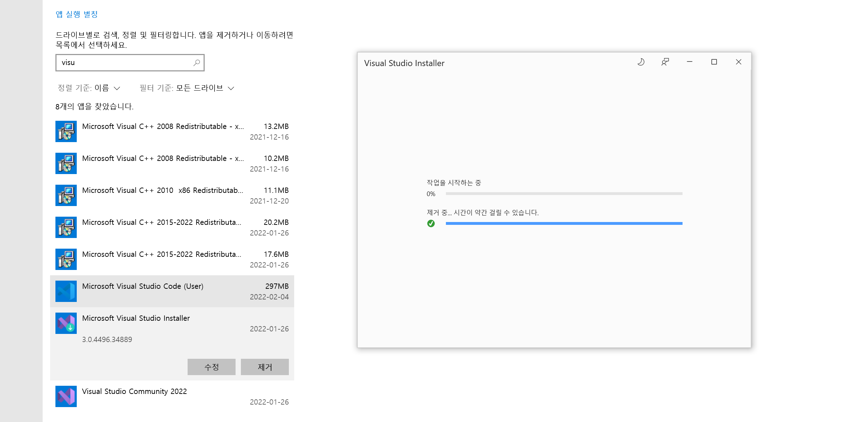
Task: Click the Visual C++ 2010 x86 Redistributable icon
Action: point(66,195)
